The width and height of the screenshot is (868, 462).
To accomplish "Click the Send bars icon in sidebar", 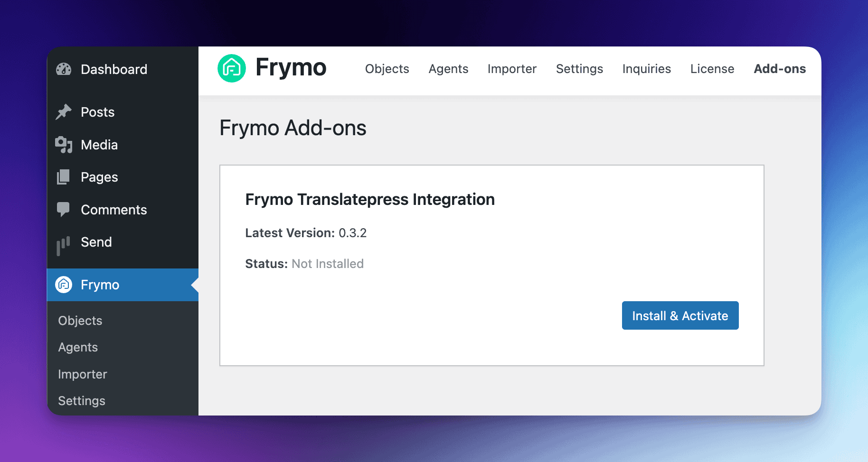I will 64,245.
